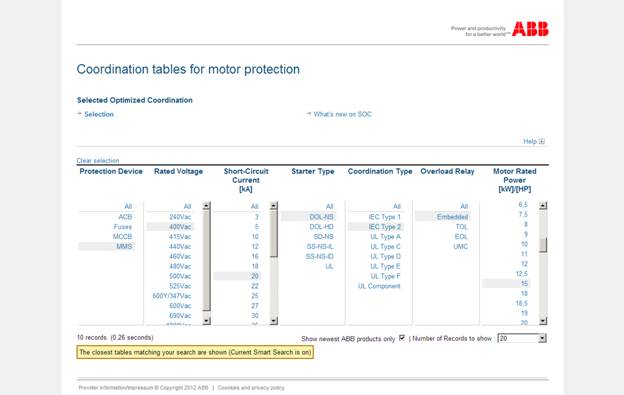Expand the Help plus icon
Screen dimensions: 624x395
542,141
